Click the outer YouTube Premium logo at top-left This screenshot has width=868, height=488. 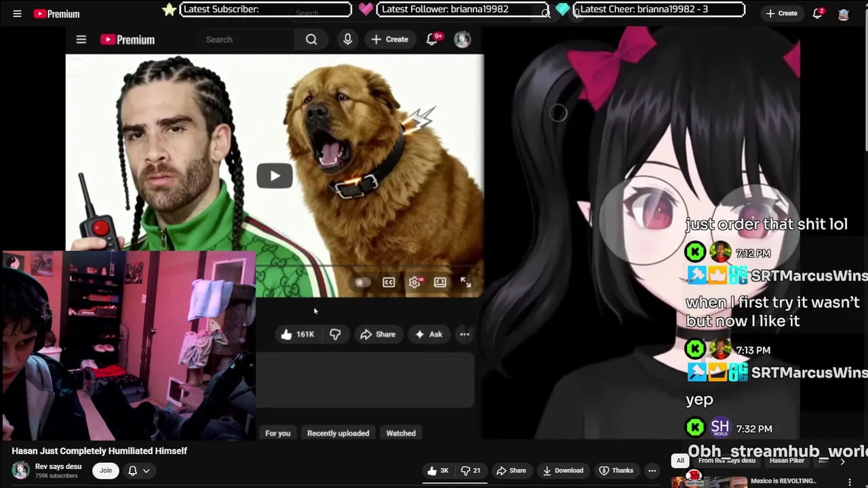[56, 14]
